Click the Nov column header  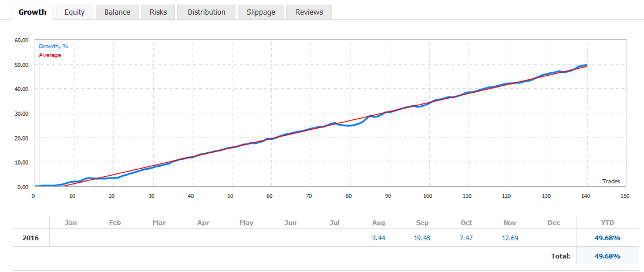click(510, 223)
